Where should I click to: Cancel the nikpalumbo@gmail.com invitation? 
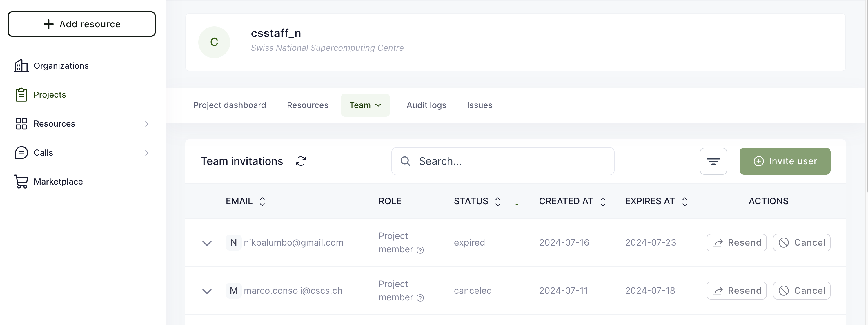801,242
